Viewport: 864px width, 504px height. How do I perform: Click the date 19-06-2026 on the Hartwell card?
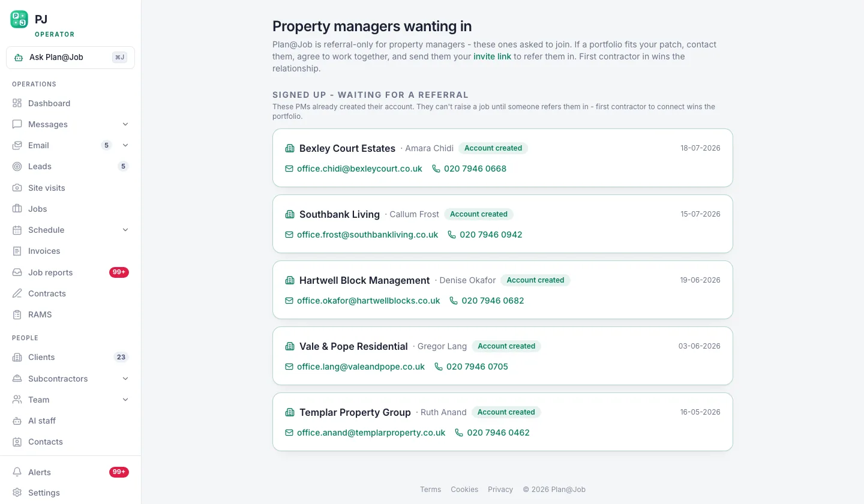coord(700,280)
